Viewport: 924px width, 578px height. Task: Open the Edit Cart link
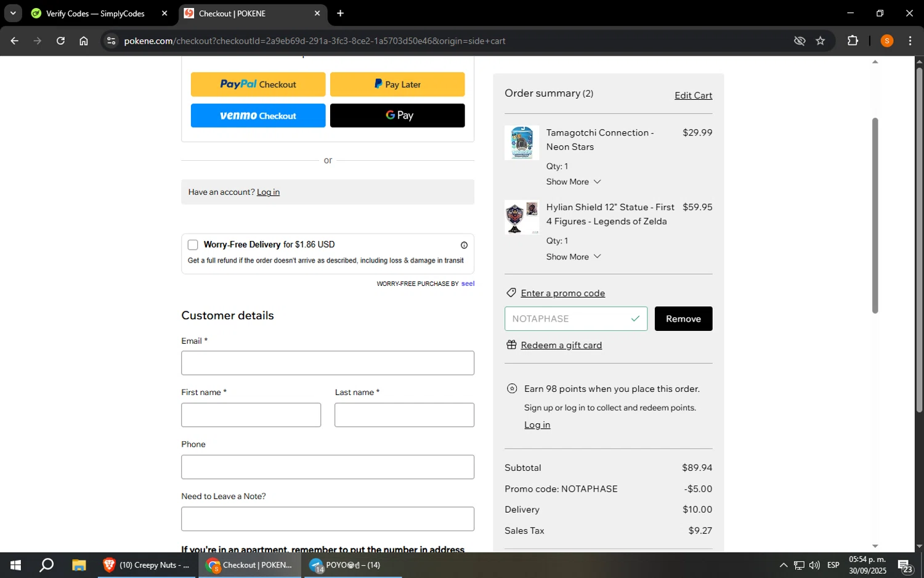point(693,96)
